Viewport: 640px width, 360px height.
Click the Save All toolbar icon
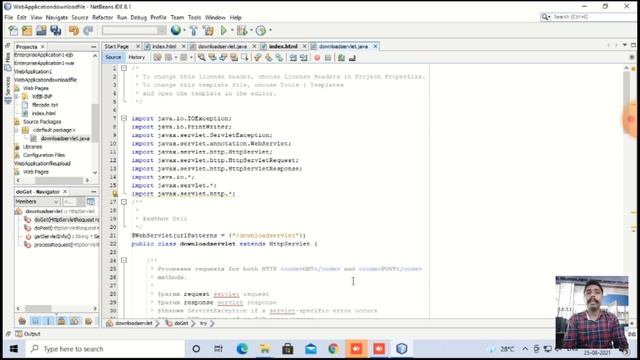(x=56, y=31)
